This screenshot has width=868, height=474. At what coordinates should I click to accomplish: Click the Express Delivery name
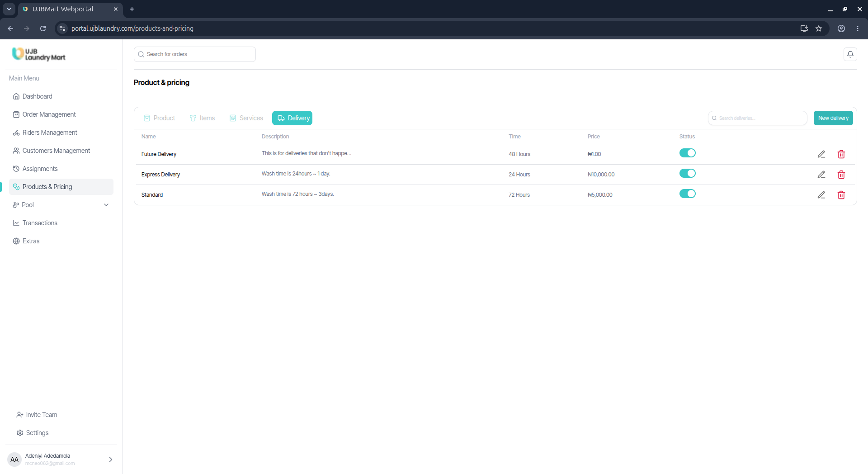click(x=160, y=175)
